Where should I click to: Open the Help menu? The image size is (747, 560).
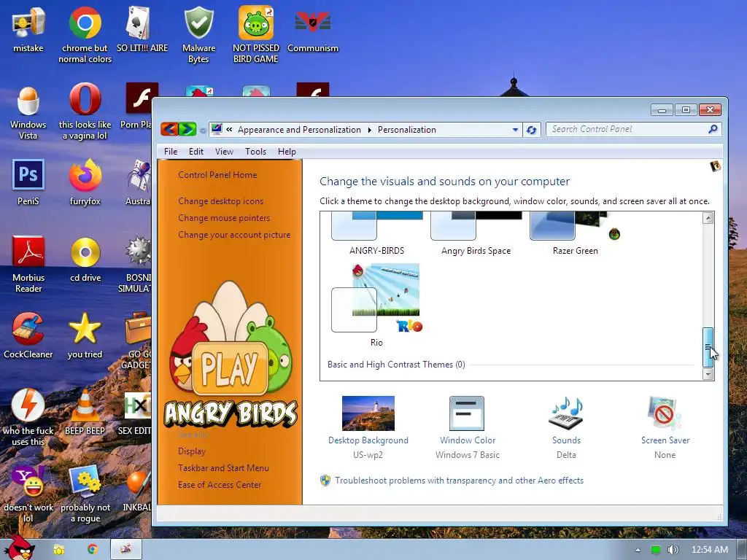(287, 152)
